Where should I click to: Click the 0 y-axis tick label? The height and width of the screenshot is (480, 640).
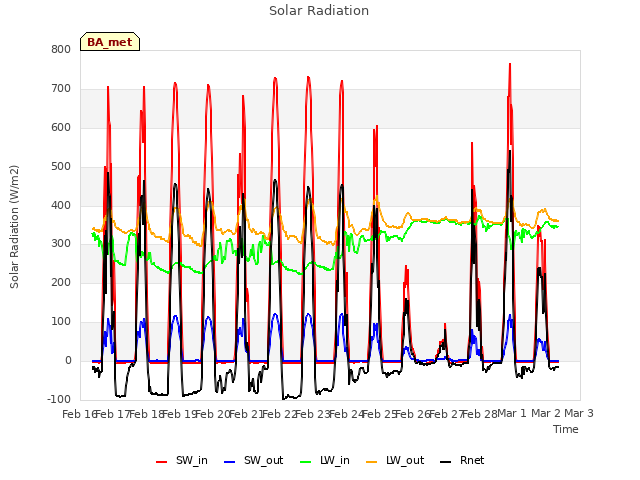coord(68,360)
